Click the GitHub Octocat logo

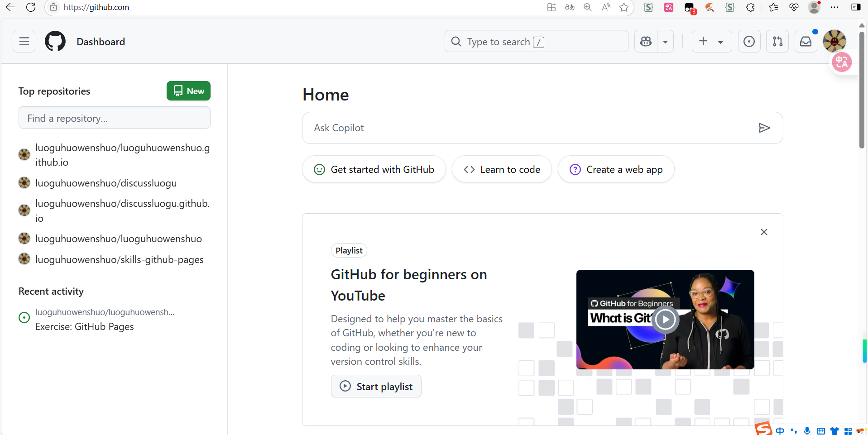pos(55,41)
